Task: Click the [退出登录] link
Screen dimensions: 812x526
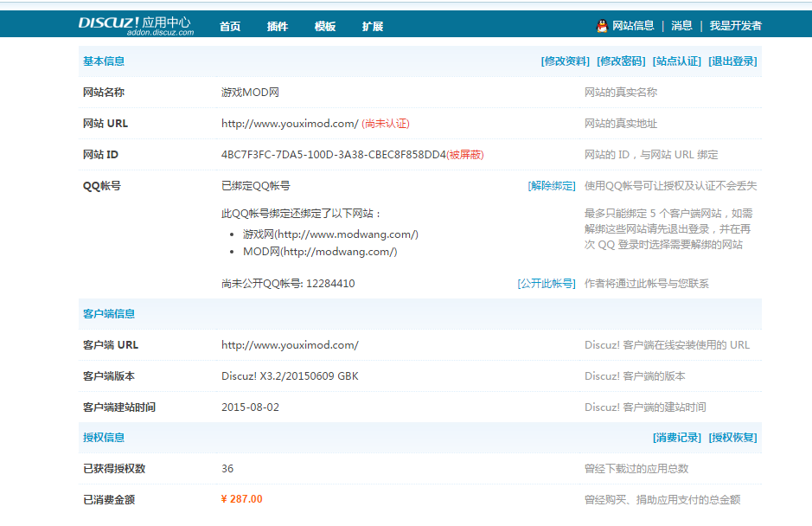Action: 732,61
